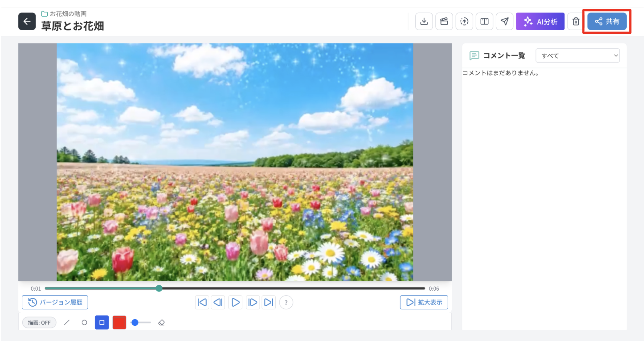Click the コメント一覧 comment list icon
The image size is (644, 341).
coord(474,55)
